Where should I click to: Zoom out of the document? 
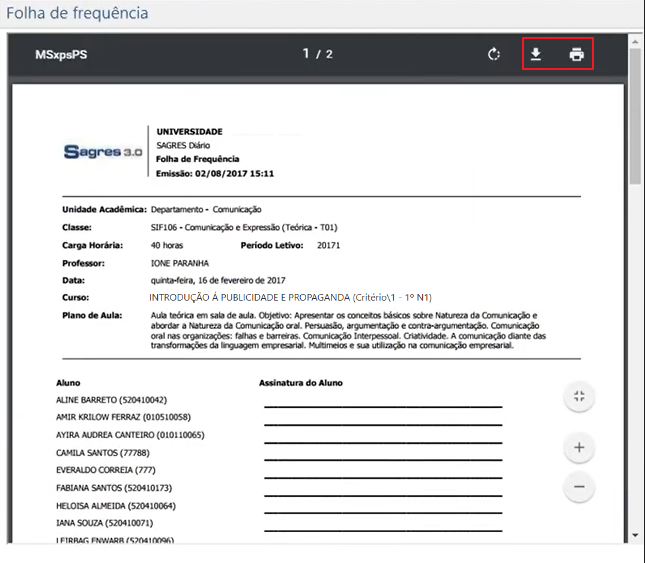point(579,487)
